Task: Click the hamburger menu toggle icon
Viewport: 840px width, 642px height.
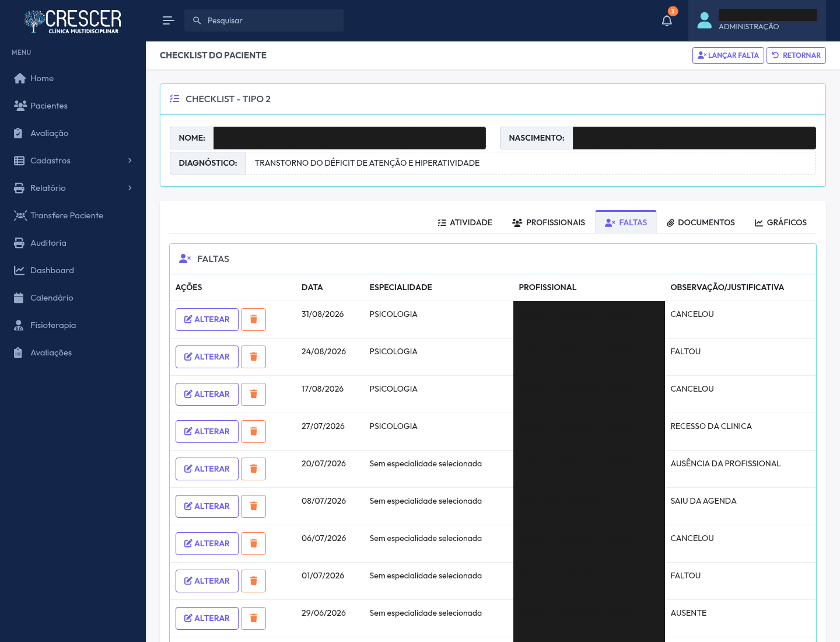Action: click(168, 20)
